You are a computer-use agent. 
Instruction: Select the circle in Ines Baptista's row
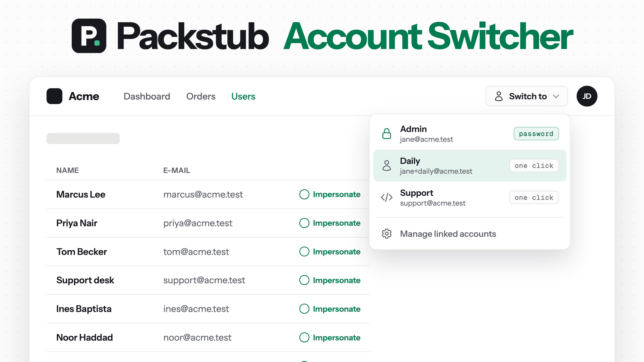[304, 309]
